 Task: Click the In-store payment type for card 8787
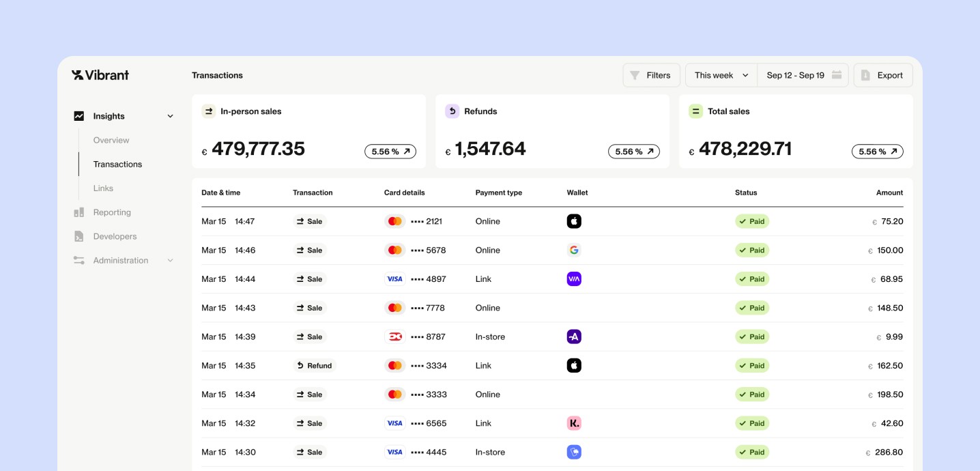point(490,337)
